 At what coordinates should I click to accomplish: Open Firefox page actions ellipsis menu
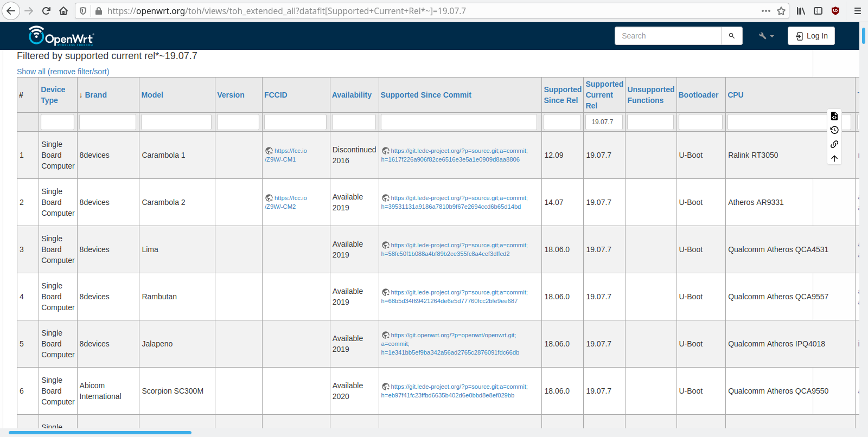point(765,11)
